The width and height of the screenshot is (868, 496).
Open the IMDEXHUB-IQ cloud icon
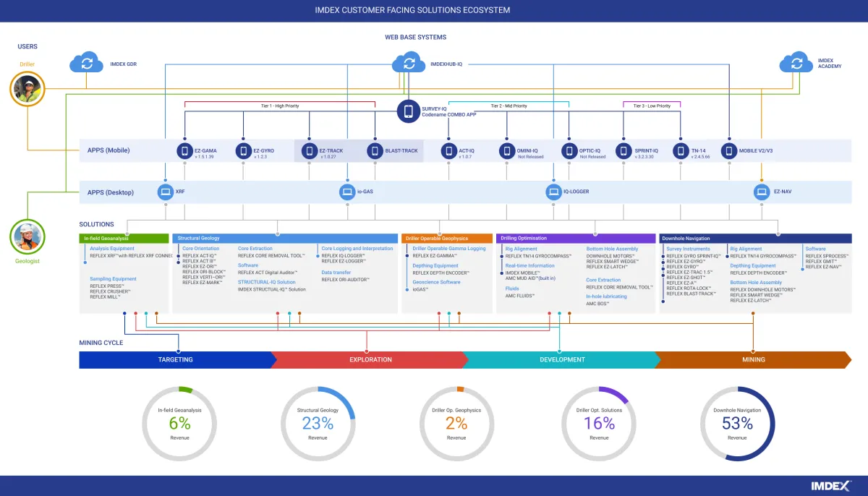click(x=409, y=63)
